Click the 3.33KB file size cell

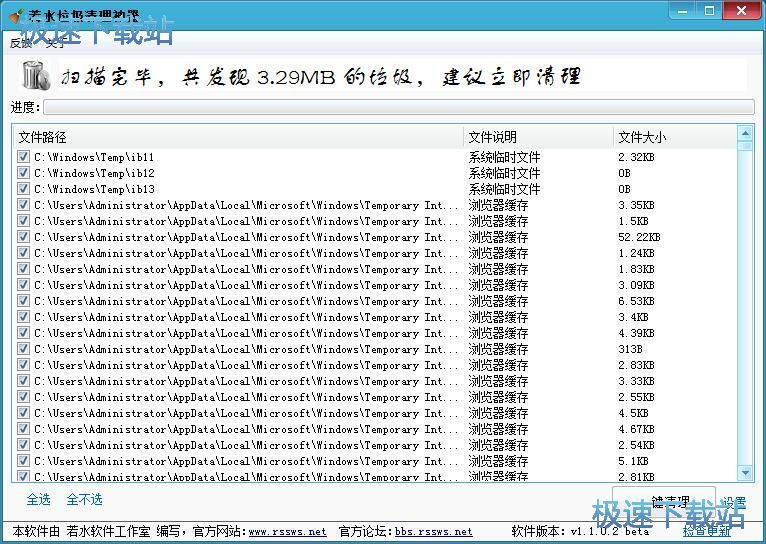[636, 381]
